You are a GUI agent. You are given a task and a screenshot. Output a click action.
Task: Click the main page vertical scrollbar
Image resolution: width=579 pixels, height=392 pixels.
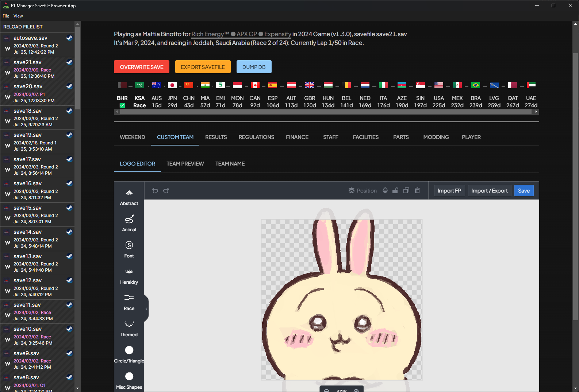click(x=575, y=187)
